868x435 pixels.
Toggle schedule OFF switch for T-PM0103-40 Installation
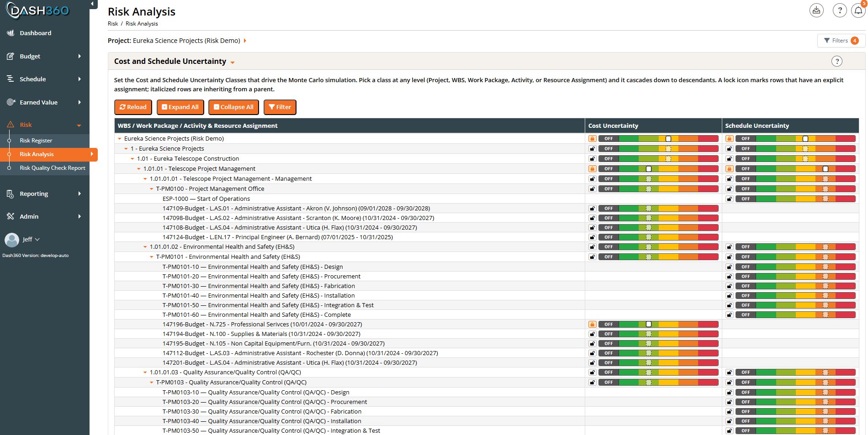point(746,421)
